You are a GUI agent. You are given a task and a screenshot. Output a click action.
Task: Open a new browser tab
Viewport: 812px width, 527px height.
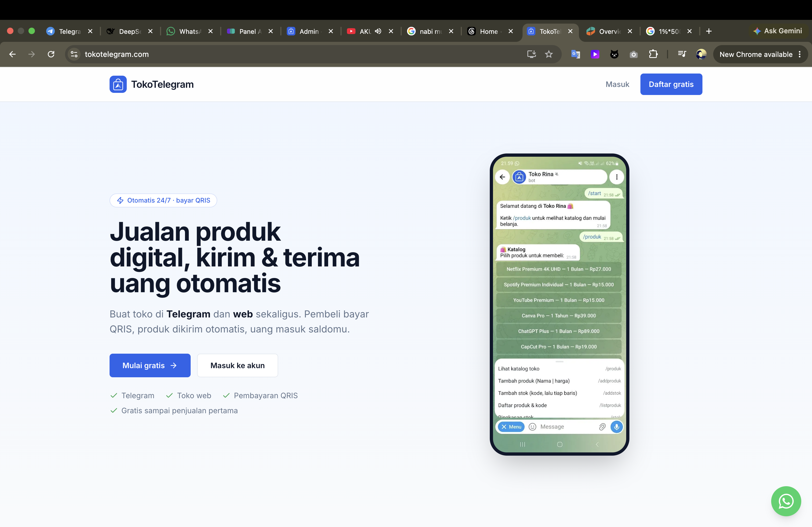pos(709,31)
